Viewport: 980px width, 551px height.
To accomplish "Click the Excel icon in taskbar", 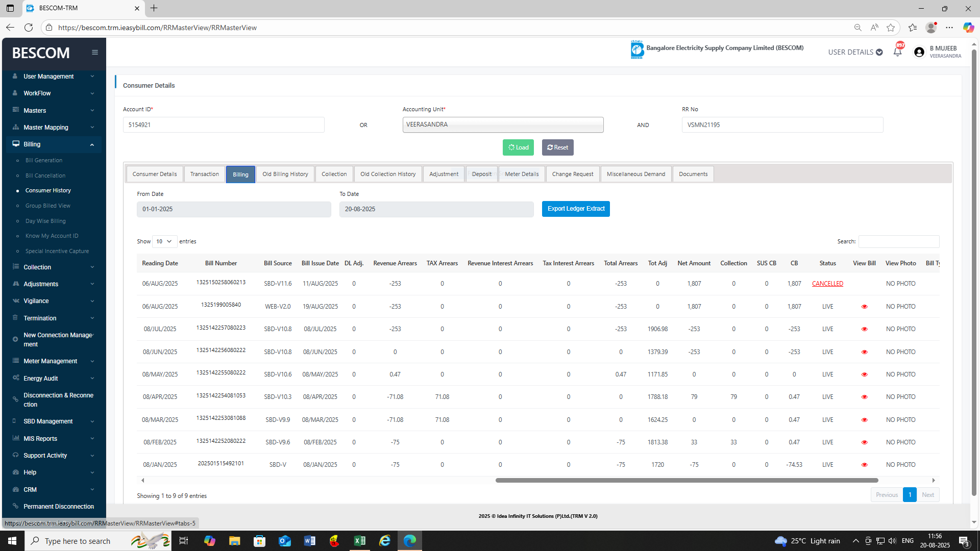I will pos(360,541).
